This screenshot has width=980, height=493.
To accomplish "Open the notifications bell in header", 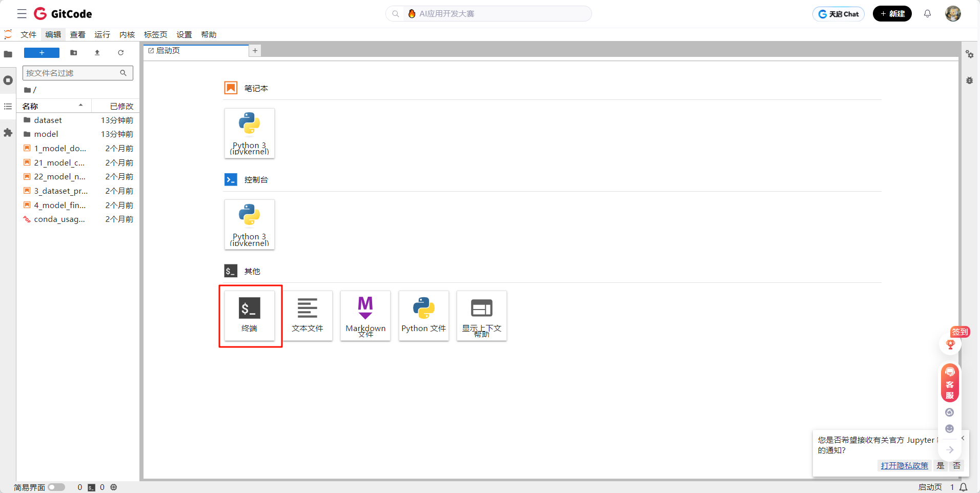I will coord(927,14).
